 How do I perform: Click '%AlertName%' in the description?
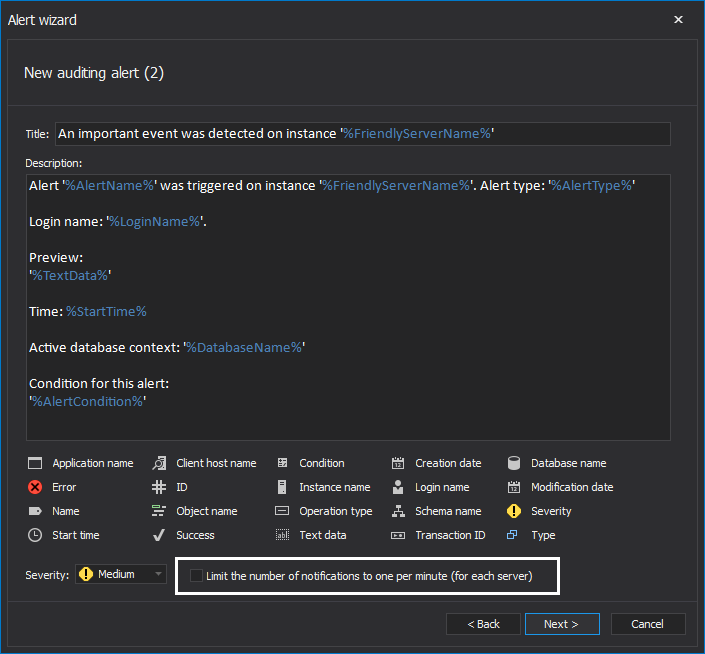tap(110, 186)
